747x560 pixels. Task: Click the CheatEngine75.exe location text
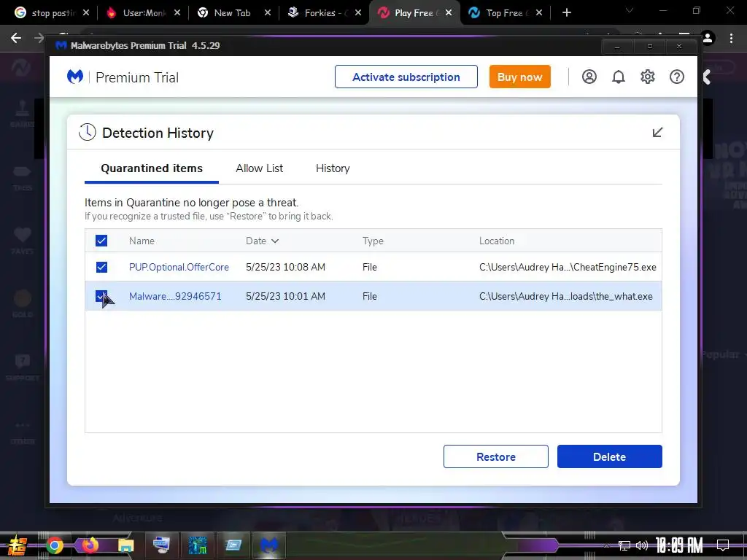[x=568, y=267]
